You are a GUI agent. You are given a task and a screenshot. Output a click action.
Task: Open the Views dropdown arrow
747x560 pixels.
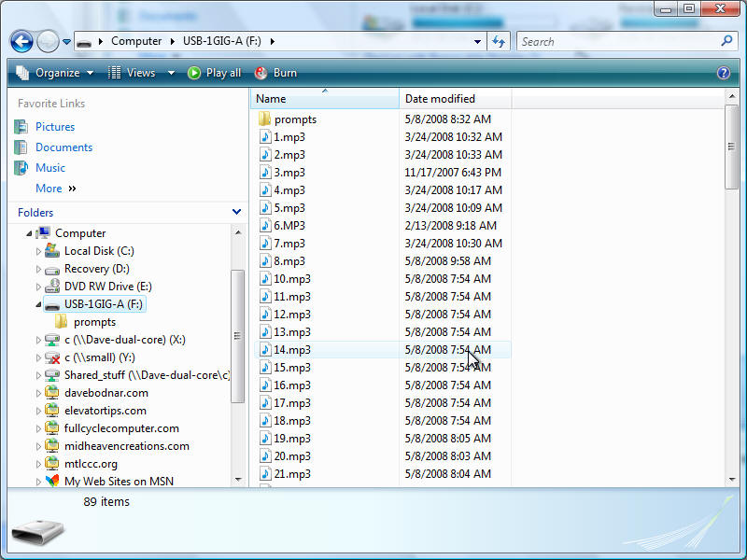[171, 73]
